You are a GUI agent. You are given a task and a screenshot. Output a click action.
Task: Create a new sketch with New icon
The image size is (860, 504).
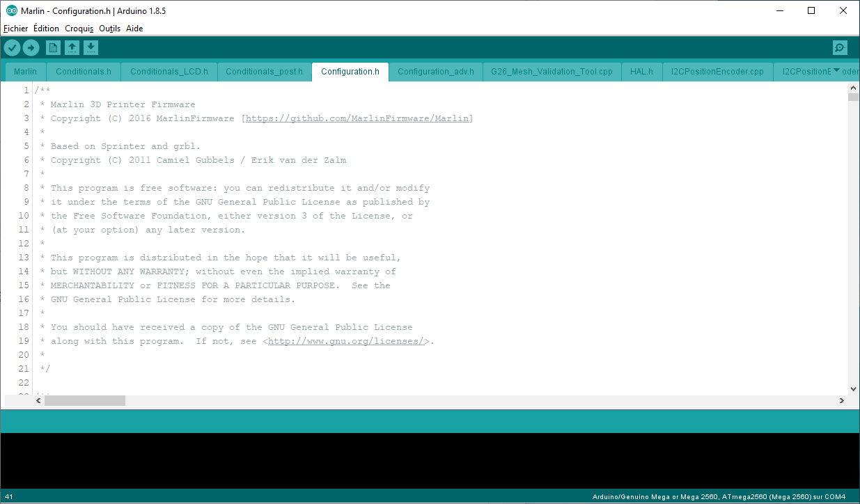pos(53,47)
